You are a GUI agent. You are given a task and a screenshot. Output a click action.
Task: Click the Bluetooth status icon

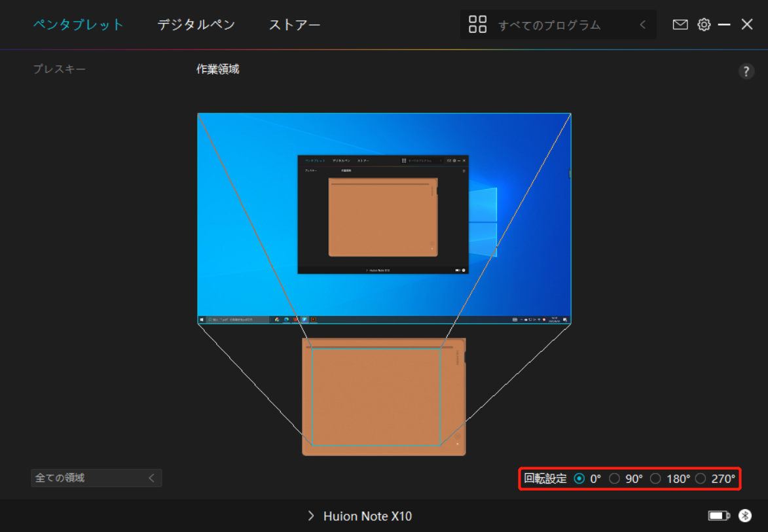pos(744,516)
